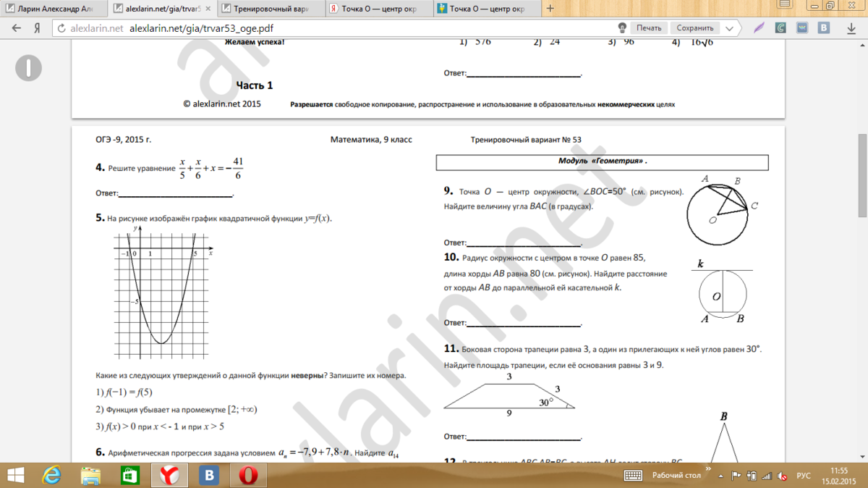Click statement '2) Функция убывает на промежутке'

pos(176,410)
